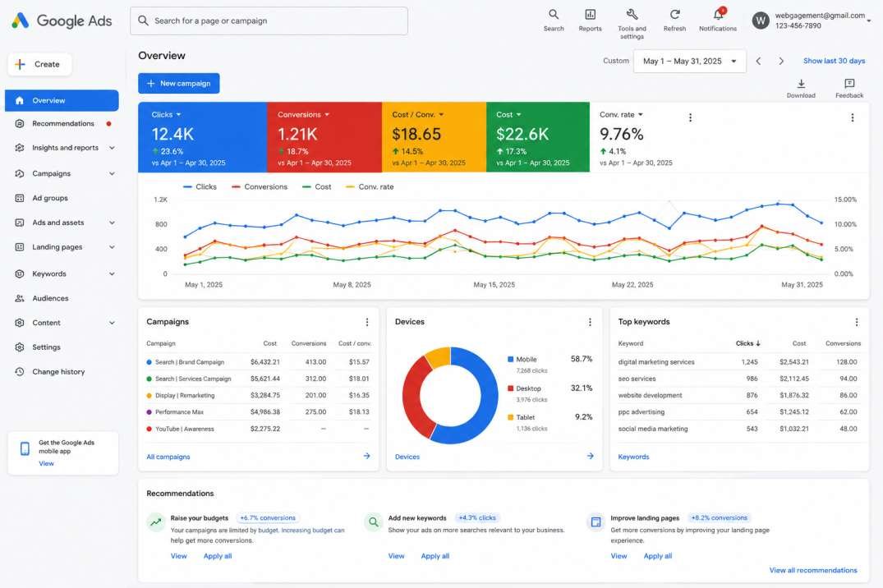Open the Cost metric dropdown in green card
Image resolution: width=883 pixels, height=588 pixels.
518,115
